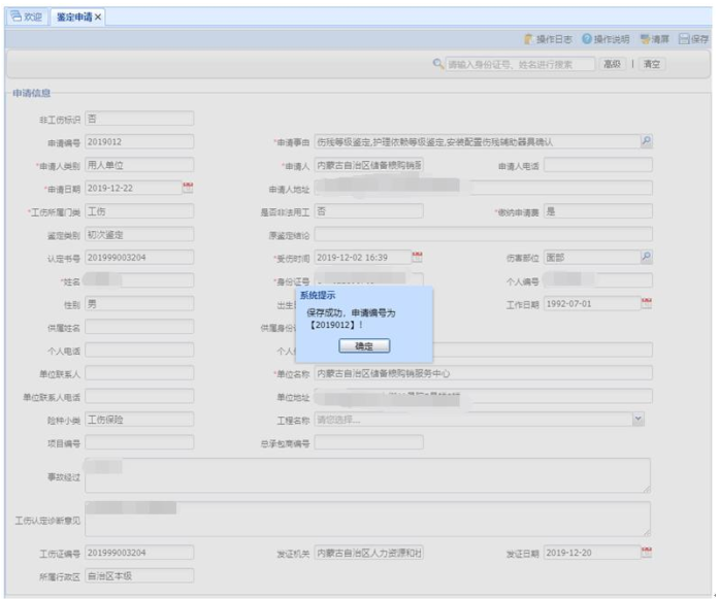719x599 pixels.
Task: Switch to the 欢迎 tab
Action: [x=27, y=17]
